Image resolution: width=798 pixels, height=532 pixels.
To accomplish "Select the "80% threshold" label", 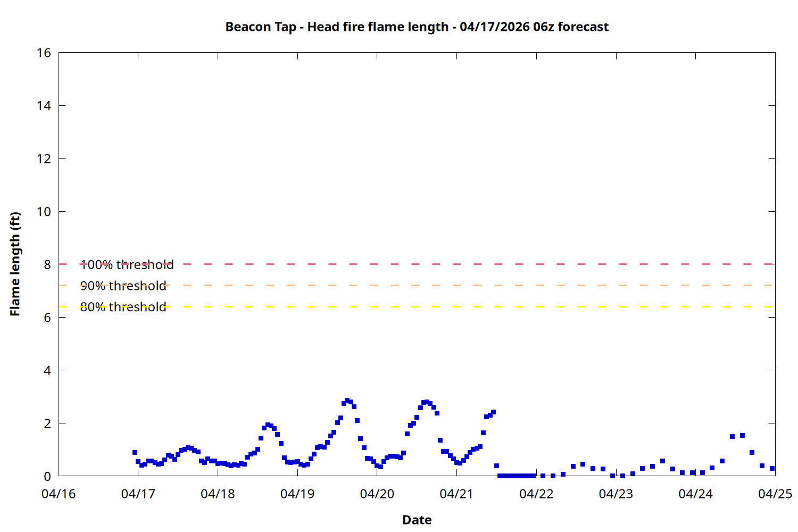I will click(x=123, y=307).
